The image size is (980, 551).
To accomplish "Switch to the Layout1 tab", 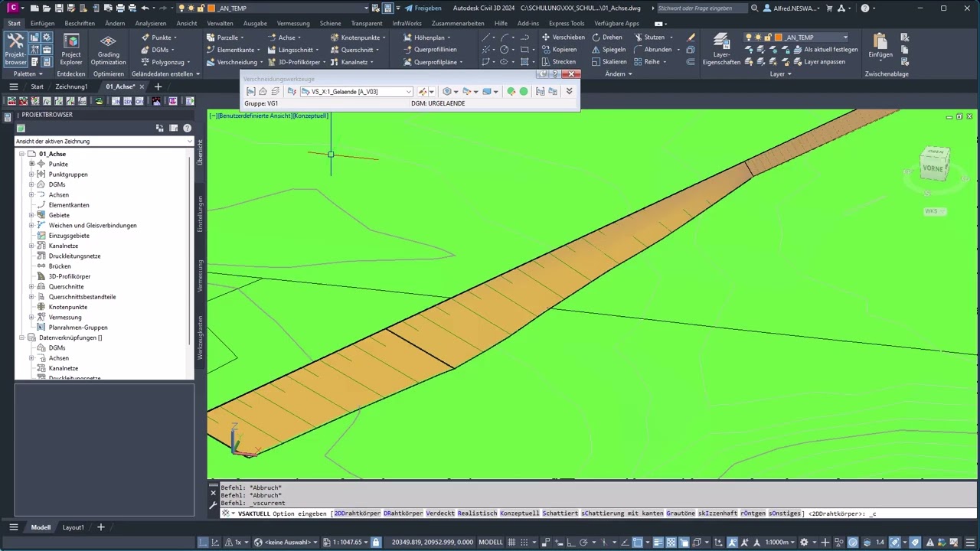I will tap(73, 527).
